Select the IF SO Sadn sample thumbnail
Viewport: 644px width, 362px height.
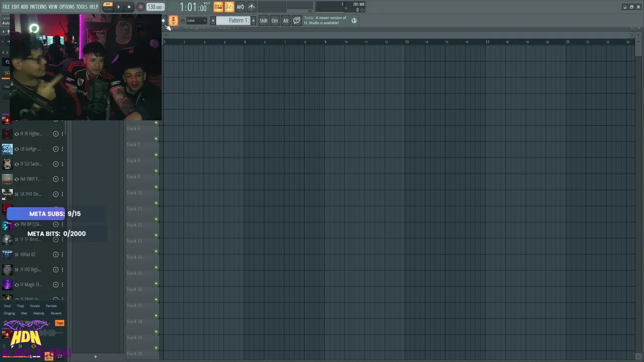[x=7, y=164]
